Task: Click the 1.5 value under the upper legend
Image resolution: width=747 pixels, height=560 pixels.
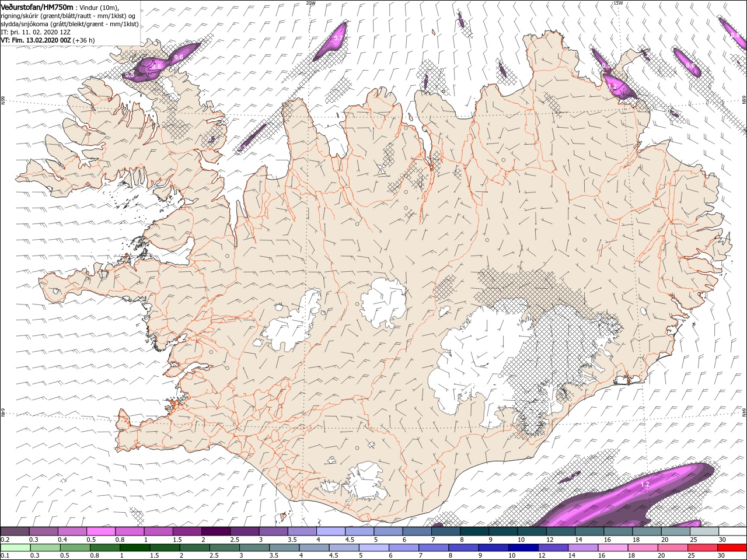Action: point(176,540)
